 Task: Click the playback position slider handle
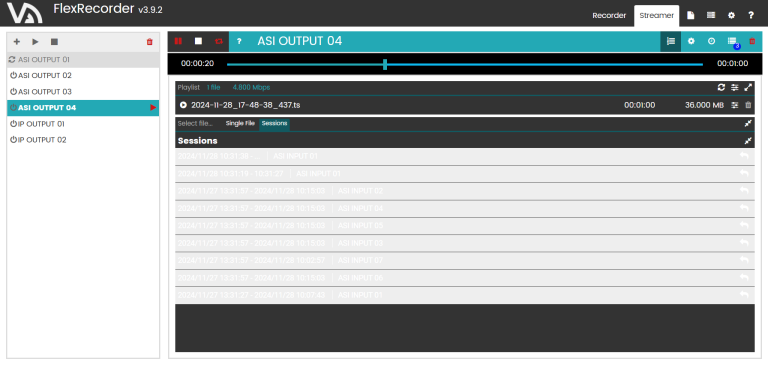pyautogui.click(x=385, y=64)
